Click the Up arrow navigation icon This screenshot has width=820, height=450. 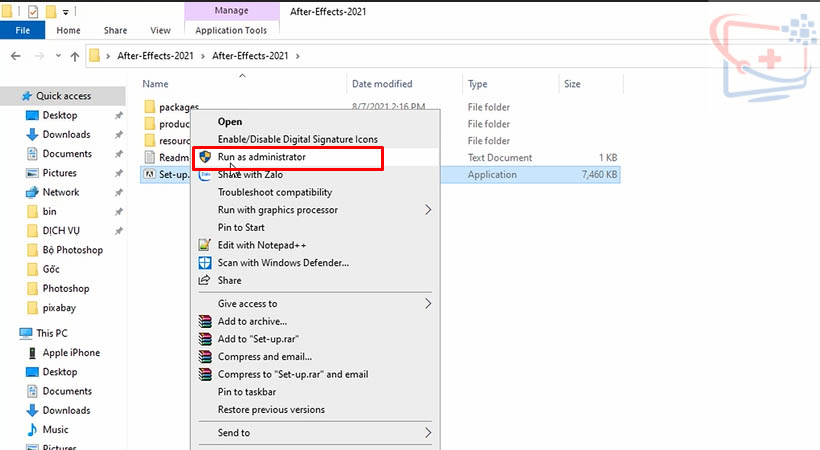pos(73,55)
